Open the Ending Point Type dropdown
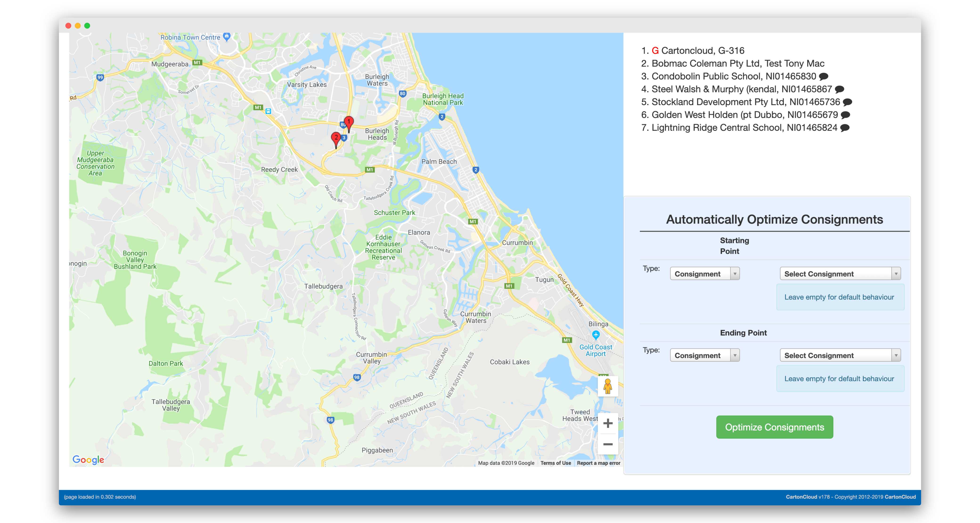This screenshot has width=980, height=523. point(705,355)
